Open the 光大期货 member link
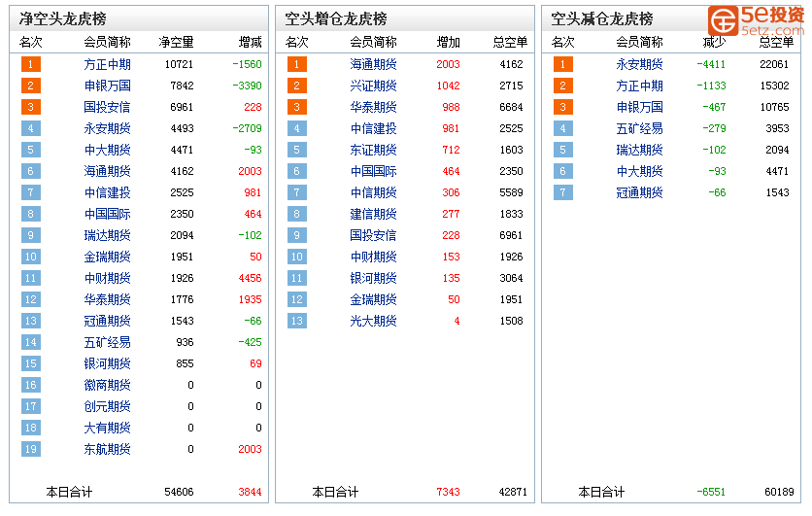 pos(373,321)
